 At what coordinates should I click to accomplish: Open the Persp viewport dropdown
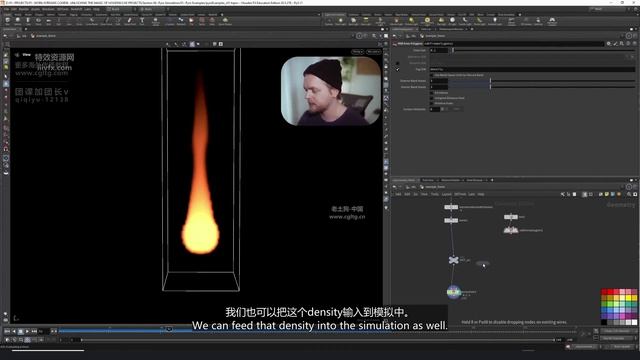(x=358, y=52)
